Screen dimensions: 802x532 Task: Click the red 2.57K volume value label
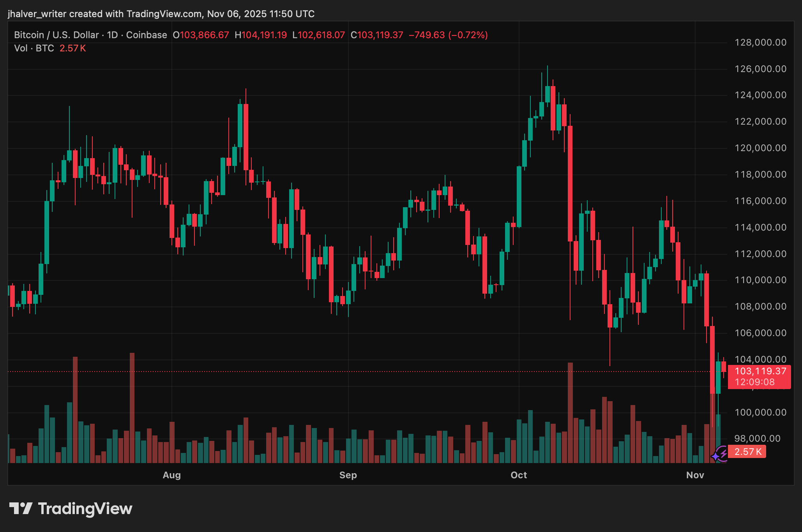coord(746,452)
